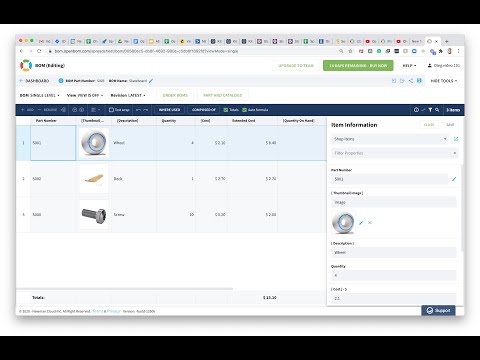Toggle the Totals checkbox
The width and height of the screenshot is (480, 360).
click(x=226, y=110)
